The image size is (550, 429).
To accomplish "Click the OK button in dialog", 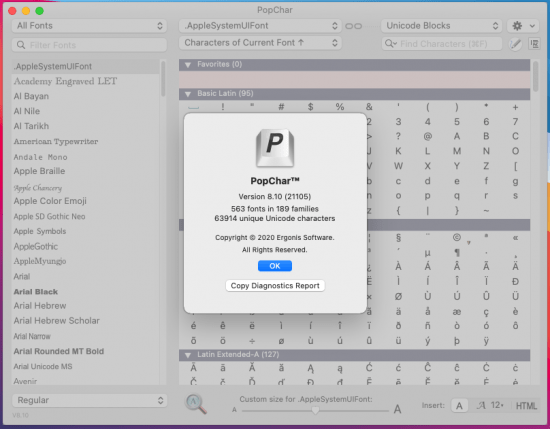I will point(275,266).
